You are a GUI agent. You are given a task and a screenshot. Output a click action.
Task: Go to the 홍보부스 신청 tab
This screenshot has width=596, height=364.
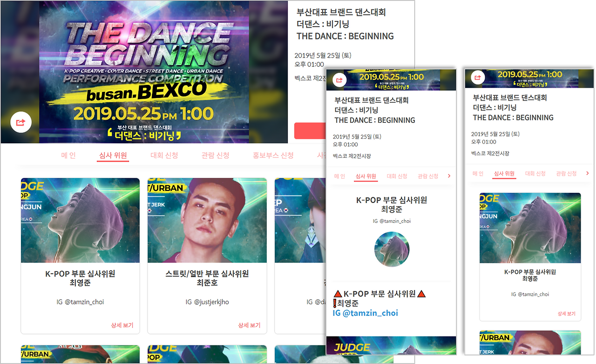pos(273,155)
